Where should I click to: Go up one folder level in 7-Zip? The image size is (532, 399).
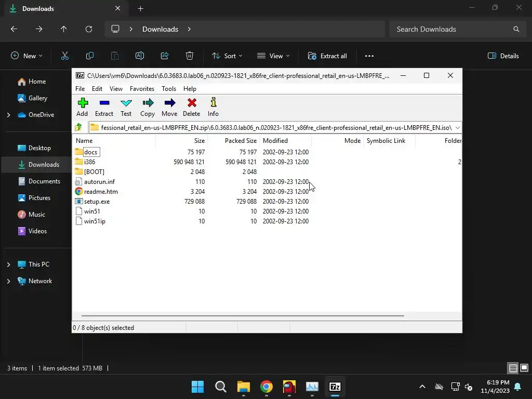pyautogui.click(x=79, y=127)
